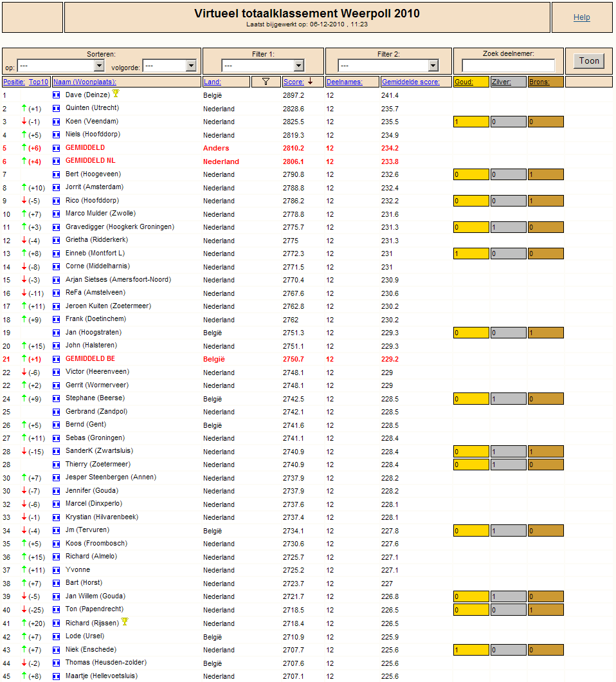This screenshot has height=682, width=616.
Task: Sort by the Land column header
Action: (x=212, y=82)
